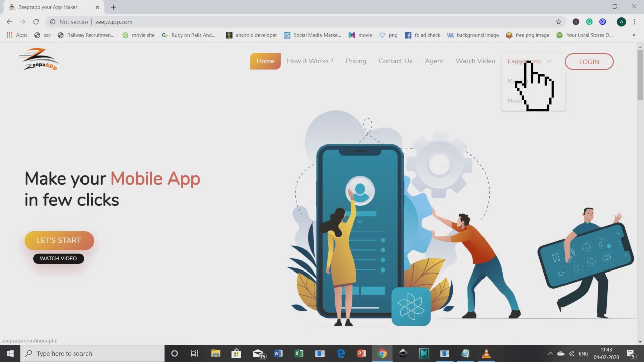The width and height of the screenshot is (644, 362).
Task: Reload the page
Action: pyautogui.click(x=36, y=22)
